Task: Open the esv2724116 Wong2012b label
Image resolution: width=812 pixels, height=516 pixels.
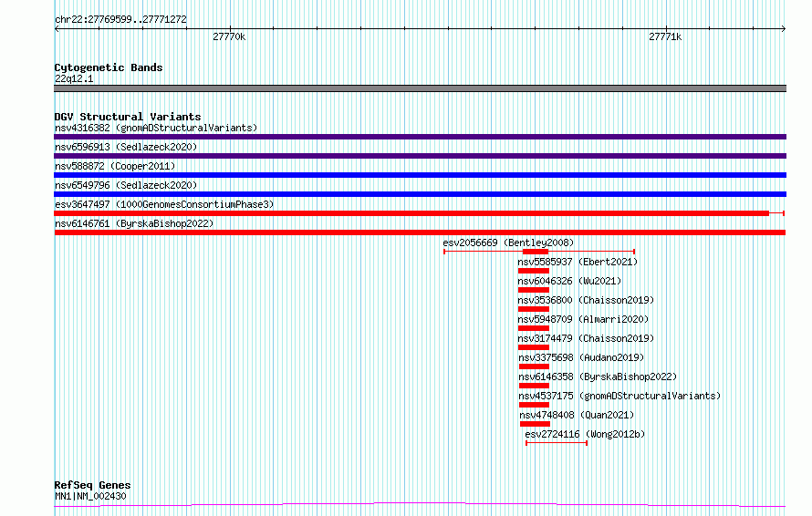Action: tap(585, 434)
